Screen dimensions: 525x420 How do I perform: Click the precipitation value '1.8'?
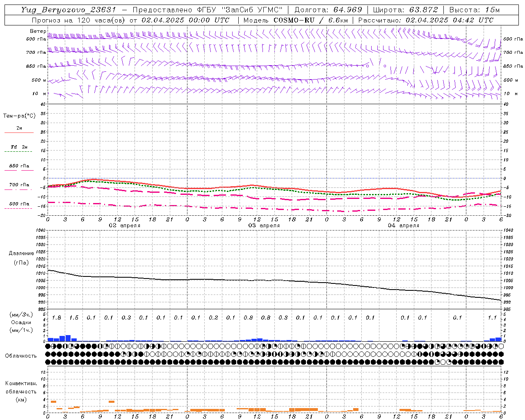click(56, 317)
